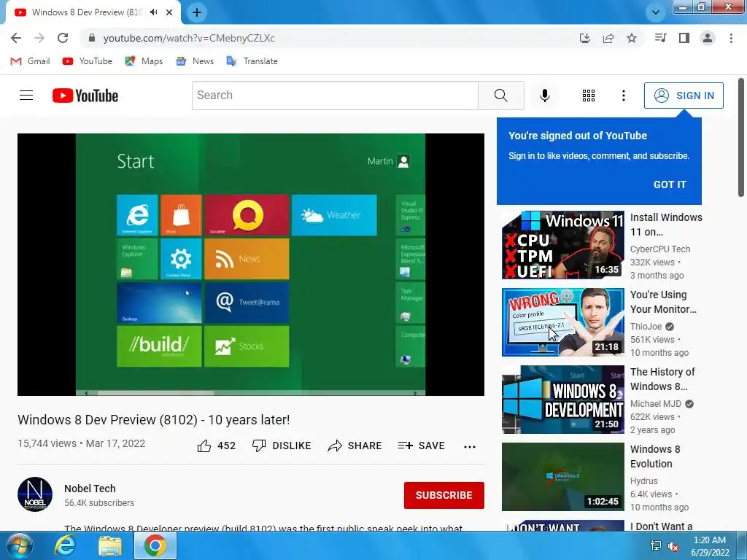747x560 pixels.
Task: Click the Hydrus channel name
Action: (643, 481)
